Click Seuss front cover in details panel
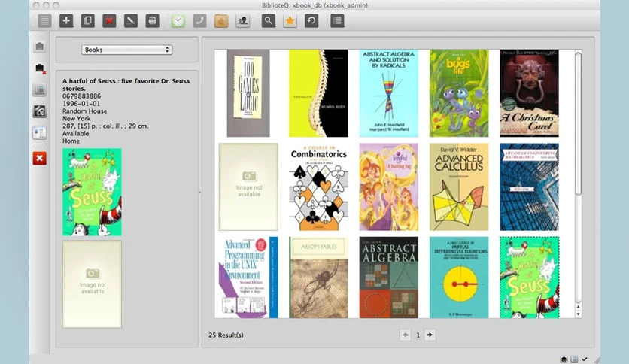This screenshot has width=629, height=364. tap(92, 192)
